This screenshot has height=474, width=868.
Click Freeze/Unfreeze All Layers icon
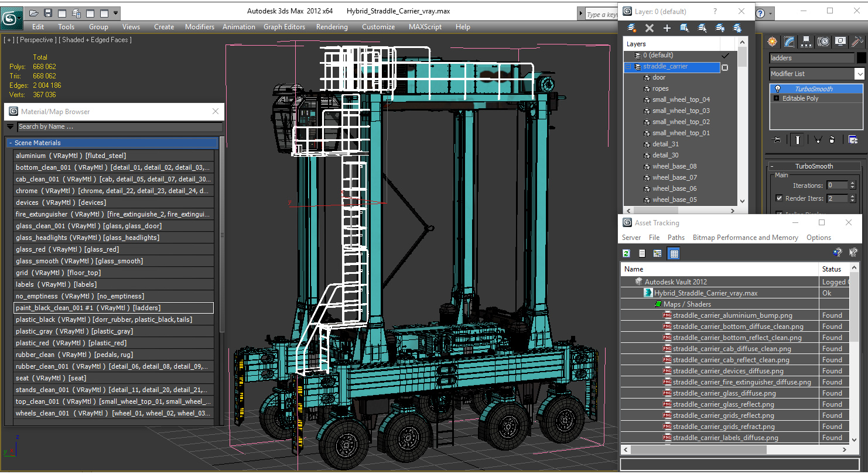point(737,28)
